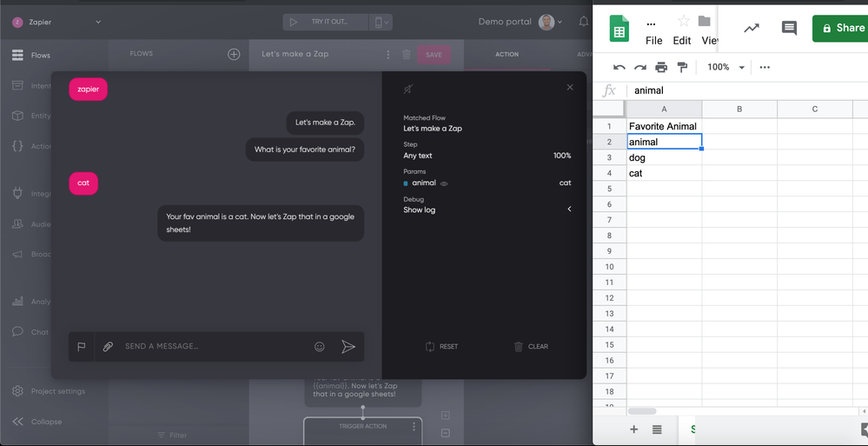Open the user avatar account dropdown
The image size is (868, 446).
[550, 22]
